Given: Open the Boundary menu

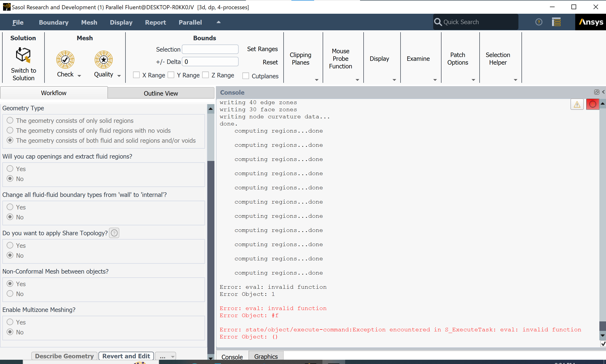Looking at the screenshot, I should pyautogui.click(x=53, y=22).
